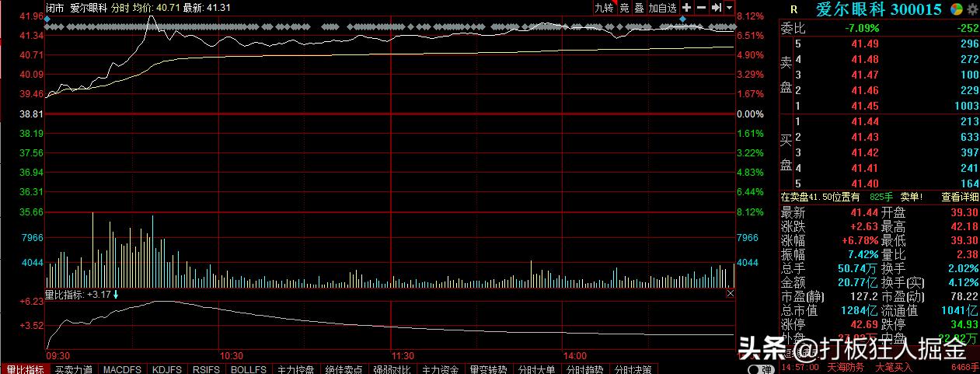Open the toolbar dropdown arrow
The height and width of the screenshot is (374, 980).
point(730,8)
